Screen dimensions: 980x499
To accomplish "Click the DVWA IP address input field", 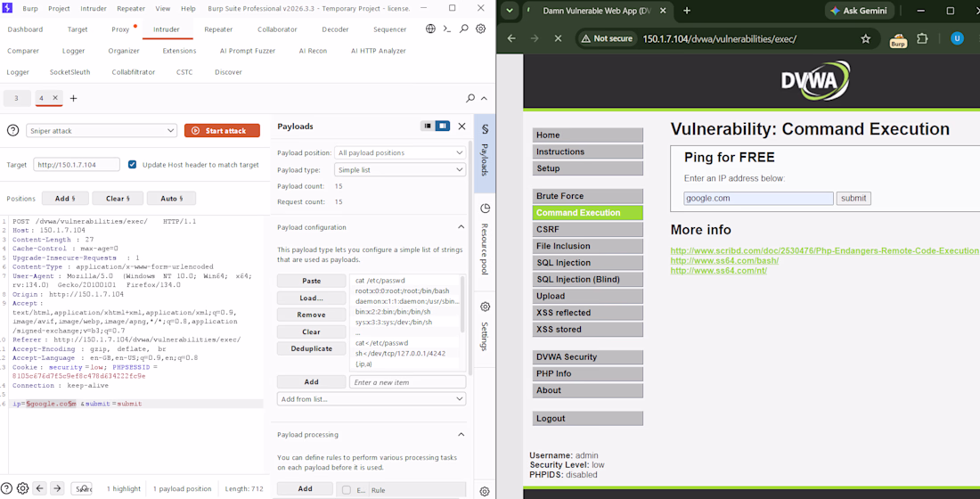I will 758,198.
